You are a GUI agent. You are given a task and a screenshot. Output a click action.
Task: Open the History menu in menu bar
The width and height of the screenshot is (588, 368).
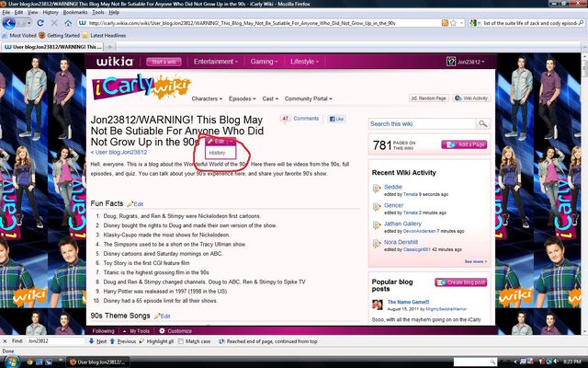coord(51,12)
